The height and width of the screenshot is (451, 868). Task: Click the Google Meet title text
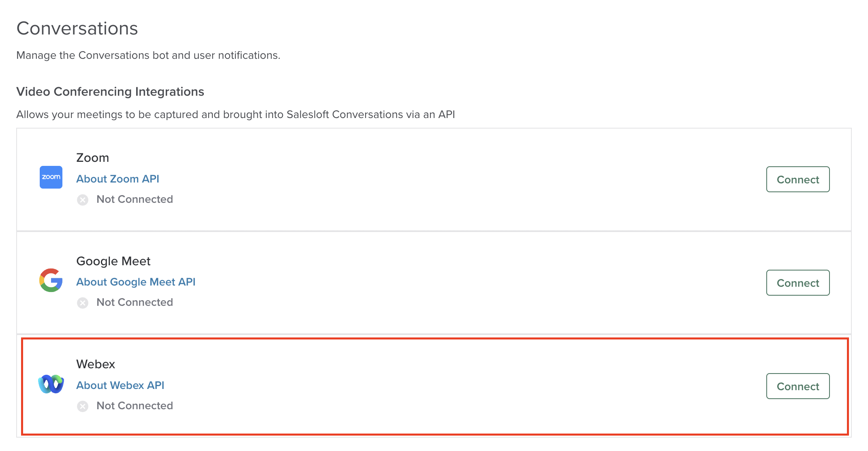[x=113, y=261]
